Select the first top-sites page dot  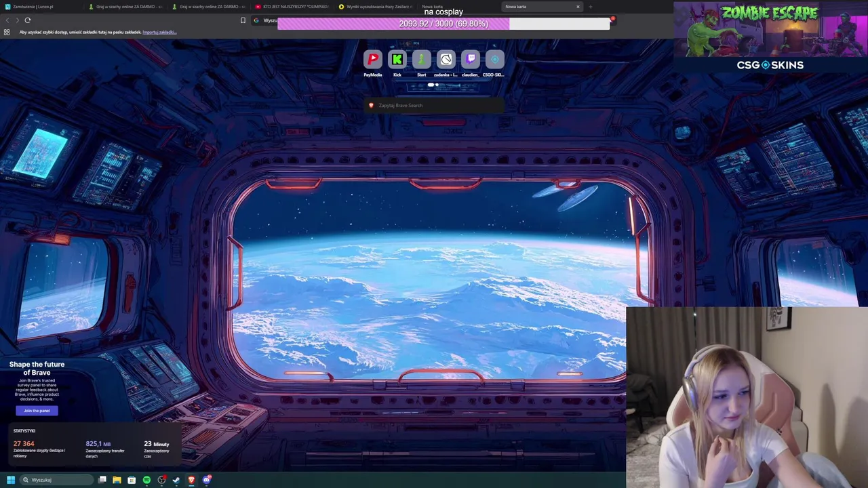(430, 85)
